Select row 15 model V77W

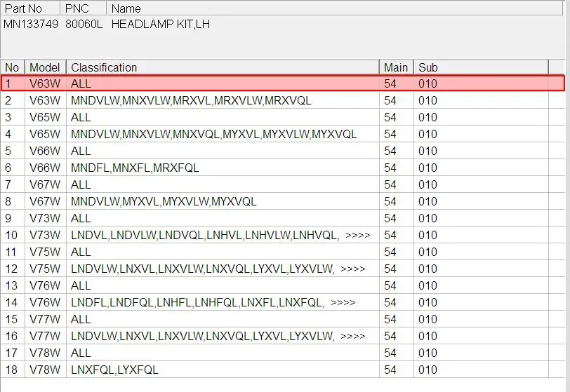pyautogui.click(x=45, y=319)
